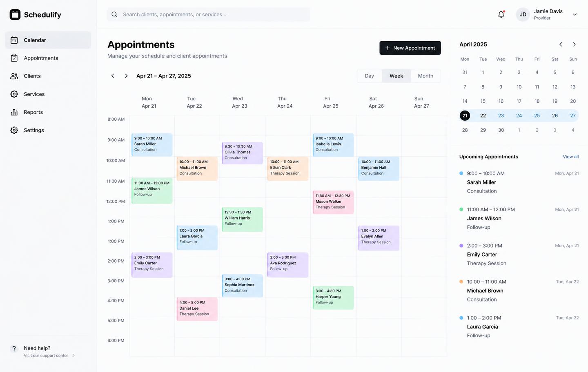This screenshot has width=588, height=372.
Task: Click the Need help question mark icon
Action: (x=14, y=349)
